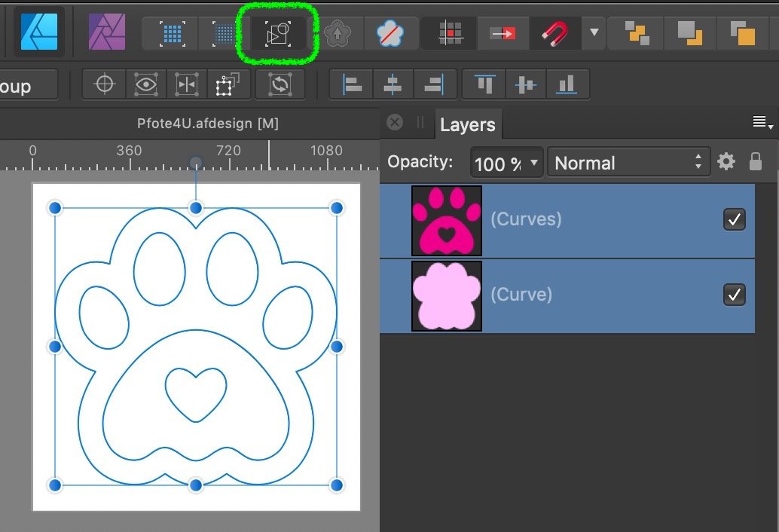Uncheck visibility of the (Curve) layer

click(x=734, y=295)
